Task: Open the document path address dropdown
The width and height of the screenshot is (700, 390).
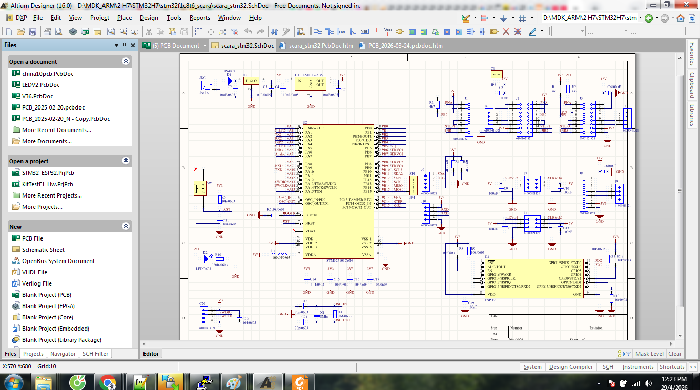Action: [x=640, y=18]
